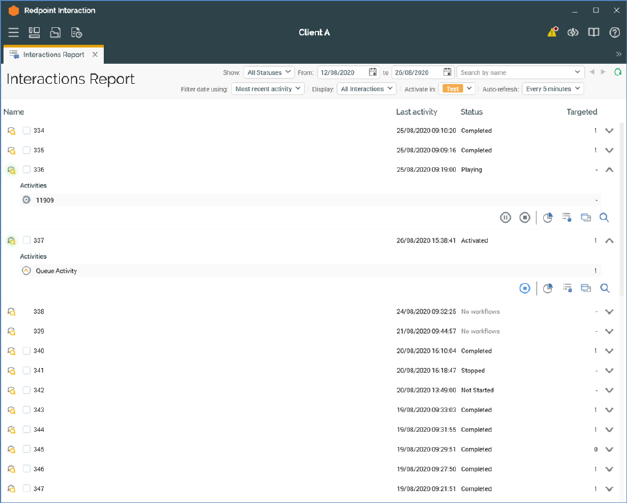Open Most recent activity filter dropdown

point(268,89)
